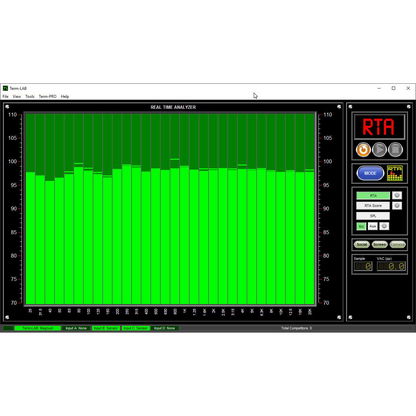Click the blue MODE button

pyautogui.click(x=370, y=173)
